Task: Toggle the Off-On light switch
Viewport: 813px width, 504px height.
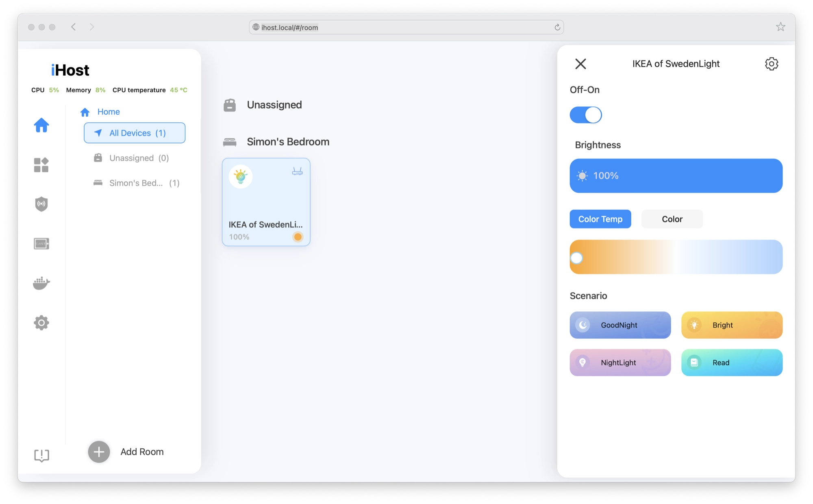Action: click(585, 115)
